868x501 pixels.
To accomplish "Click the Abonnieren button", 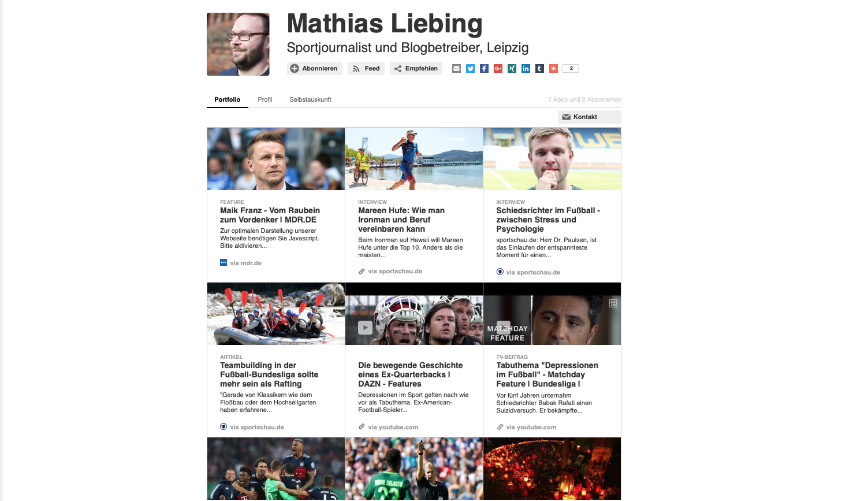I will pyautogui.click(x=315, y=68).
